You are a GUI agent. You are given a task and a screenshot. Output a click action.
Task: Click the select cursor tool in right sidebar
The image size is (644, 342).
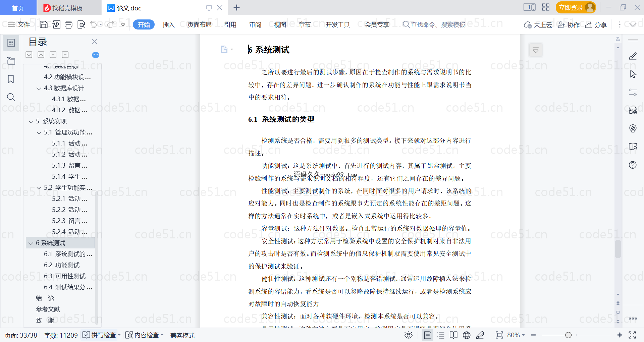[x=633, y=74]
